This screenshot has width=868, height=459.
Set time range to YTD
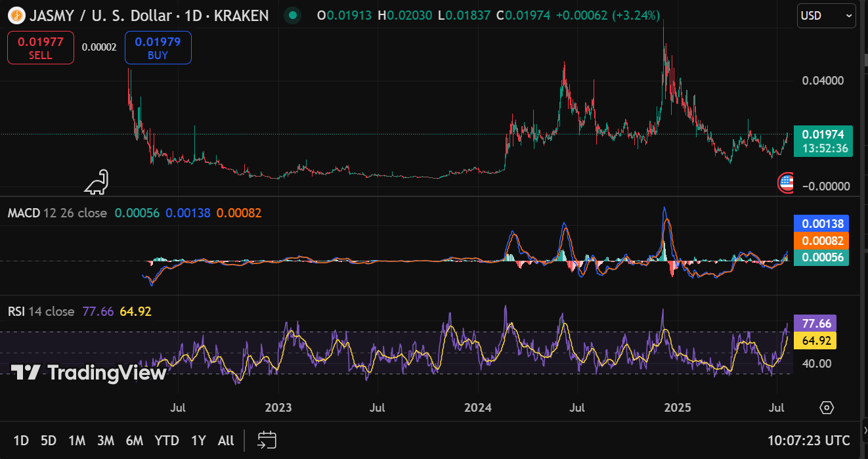click(x=167, y=441)
